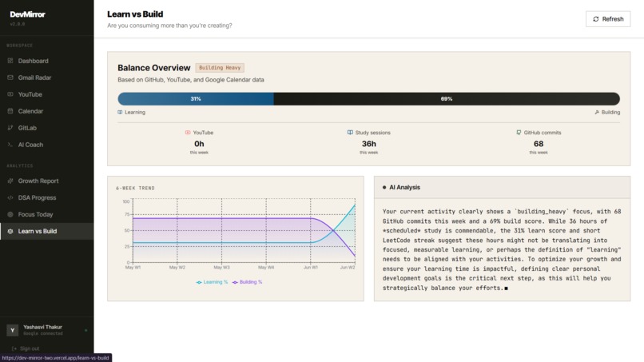This screenshot has height=362, width=644.
Task: Click the WORKSPACE section label
Action: click(x=19, y=46)
